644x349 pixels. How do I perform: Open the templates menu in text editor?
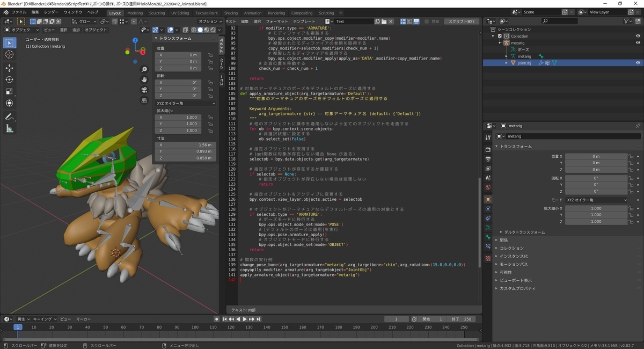[304, 21]
